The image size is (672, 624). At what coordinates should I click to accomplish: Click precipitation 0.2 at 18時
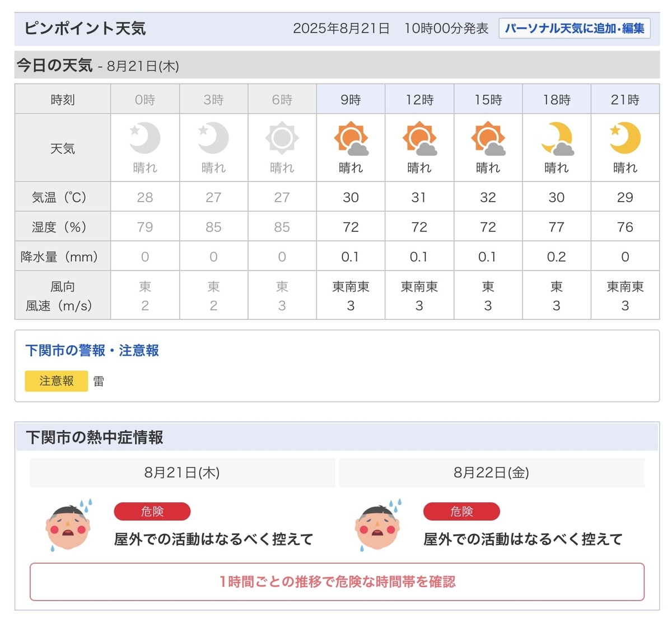pyautogui.click(x=557, y=257)
